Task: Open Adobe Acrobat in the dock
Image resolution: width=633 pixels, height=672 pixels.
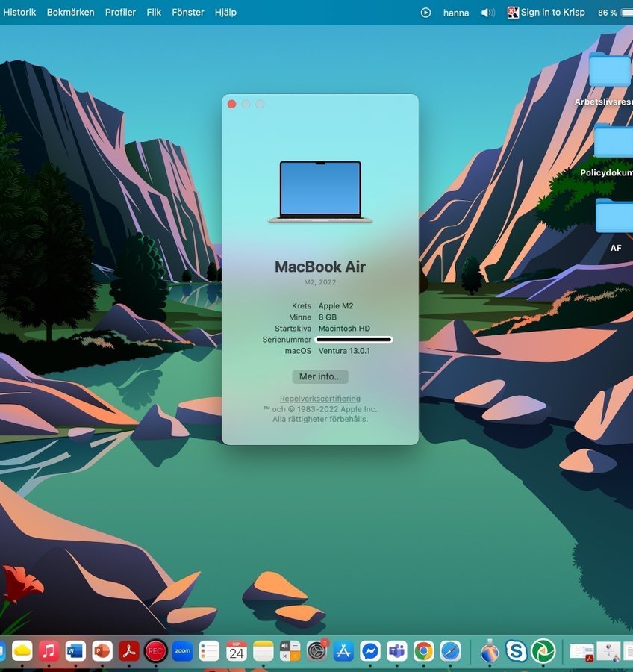Action: [x=129, y=651]
